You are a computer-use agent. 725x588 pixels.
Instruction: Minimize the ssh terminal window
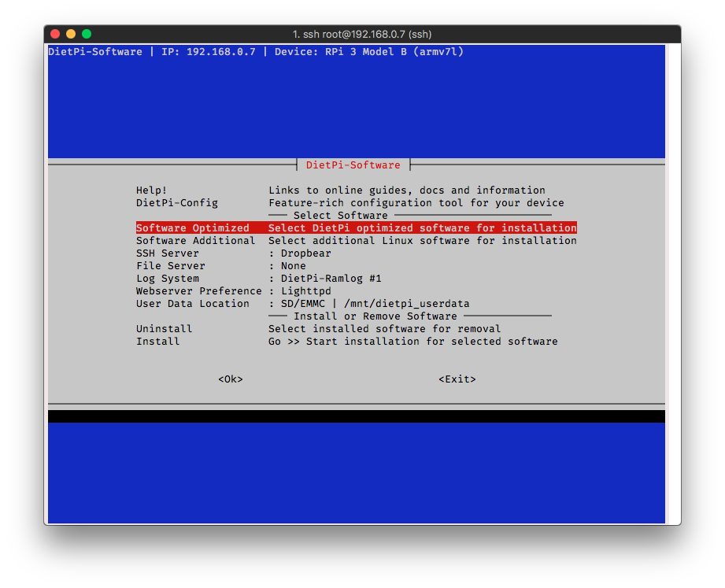click(x=71, y=34)
